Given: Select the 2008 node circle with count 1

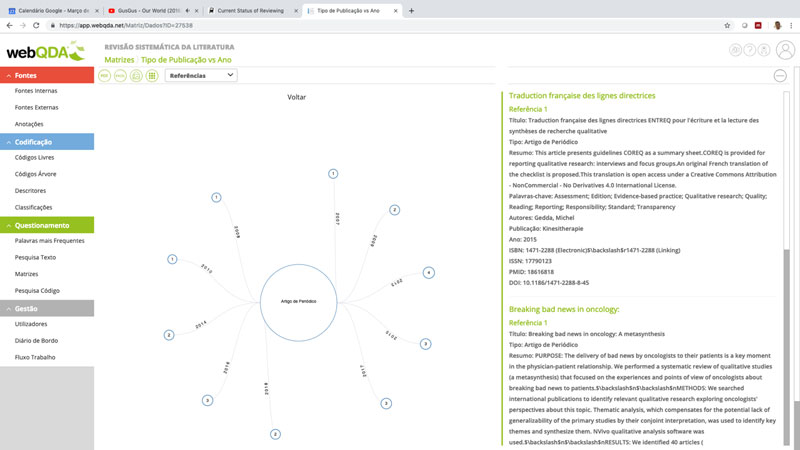Looking at the screenshot, I should coord(216,197).
